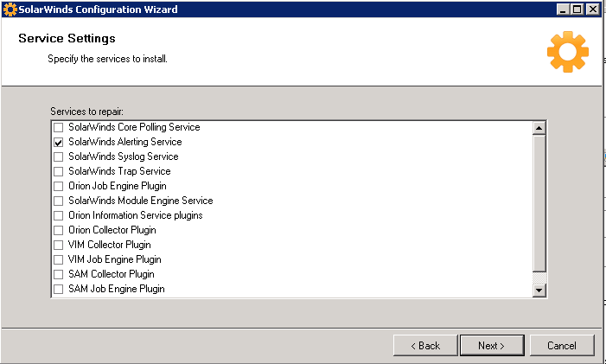Enable the SolarWinds Syslog Service checkbox
The image size is (606, 364).
click(59, 156)
